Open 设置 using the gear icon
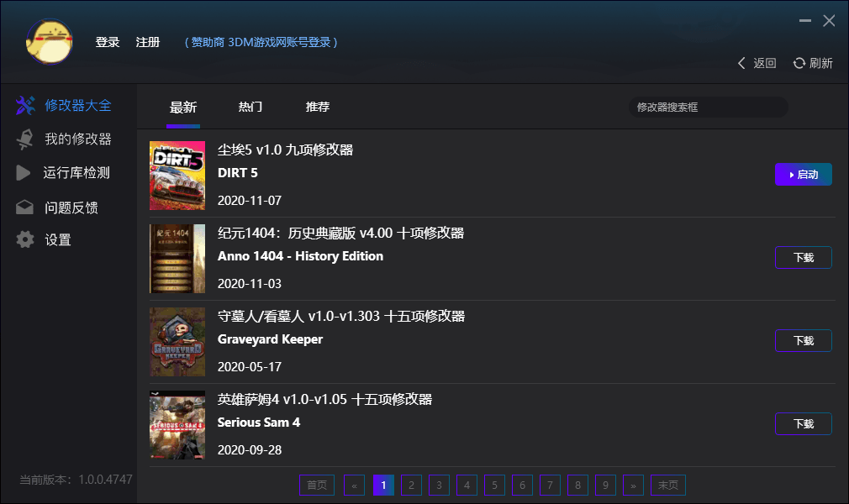The height and width of the screenshot is (504, 849). [24, 239]
